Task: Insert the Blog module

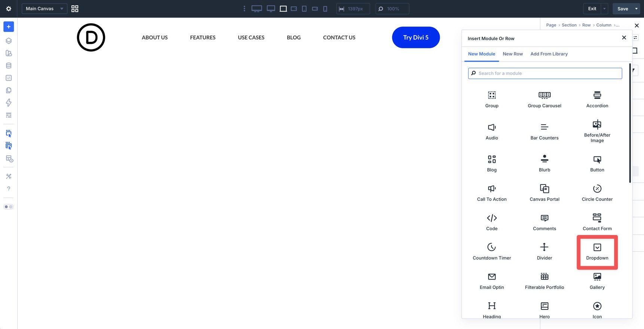Action: pos(492,164)
